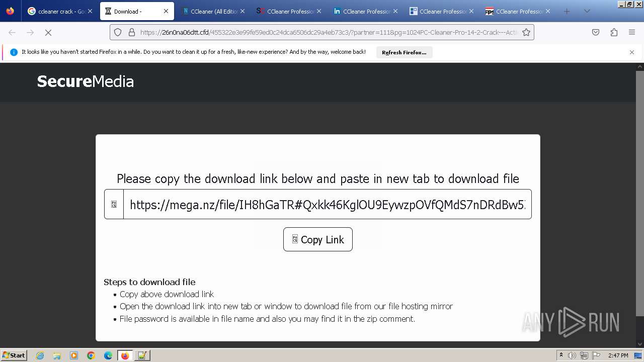The width and height of the screenshot is (644, 362).
Task: Click the 2:47 PM system clock
Action: coord(618,355)
